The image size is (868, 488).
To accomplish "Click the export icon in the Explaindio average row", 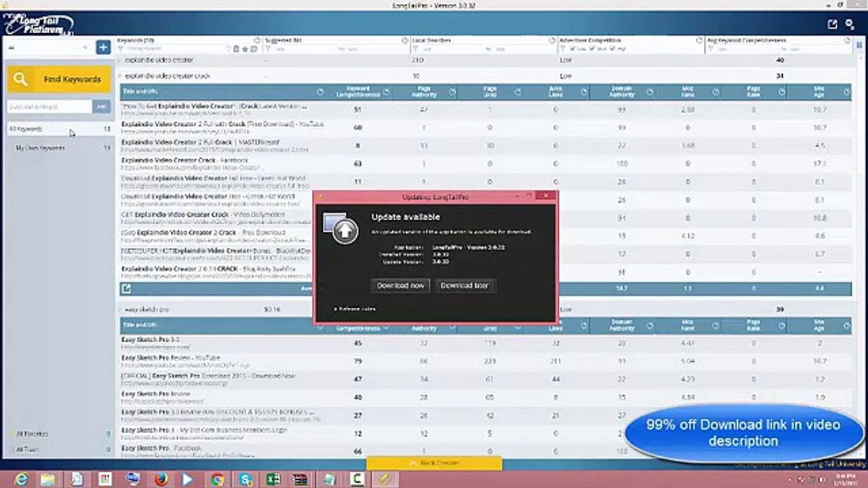I will tap(126, 289).
